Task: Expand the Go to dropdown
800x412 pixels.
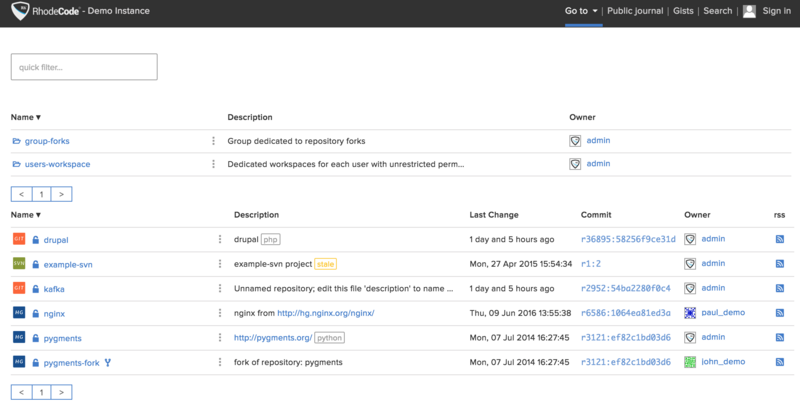Action: click(x=581, y=11)
